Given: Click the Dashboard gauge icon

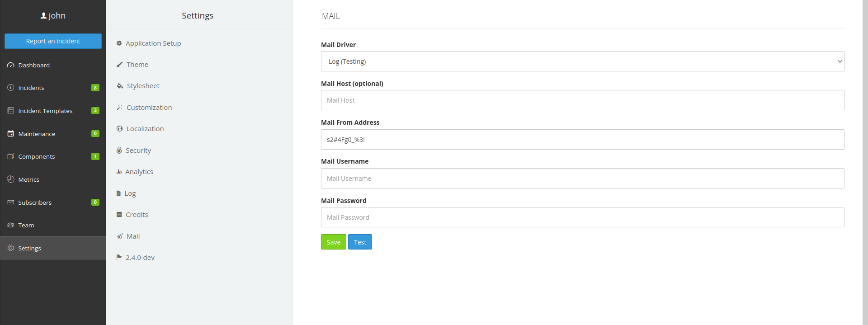Looking at the screenshot, I should click(10, 65).
